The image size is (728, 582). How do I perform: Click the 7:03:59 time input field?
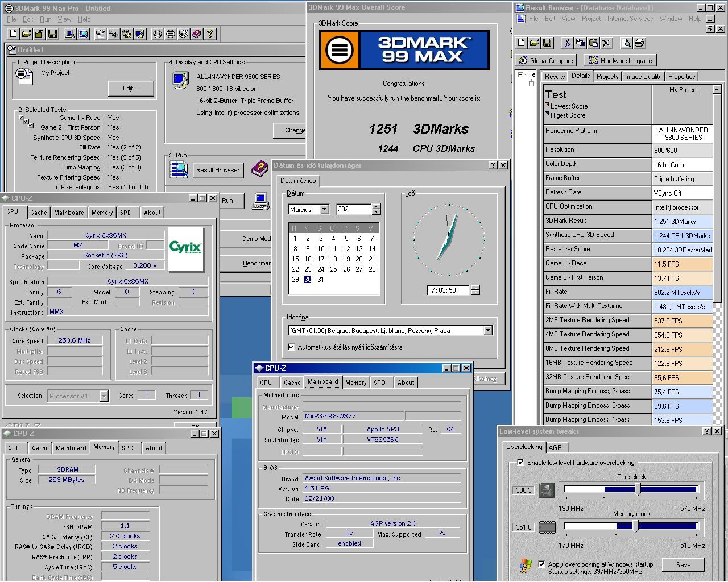[x=448, y=290]
